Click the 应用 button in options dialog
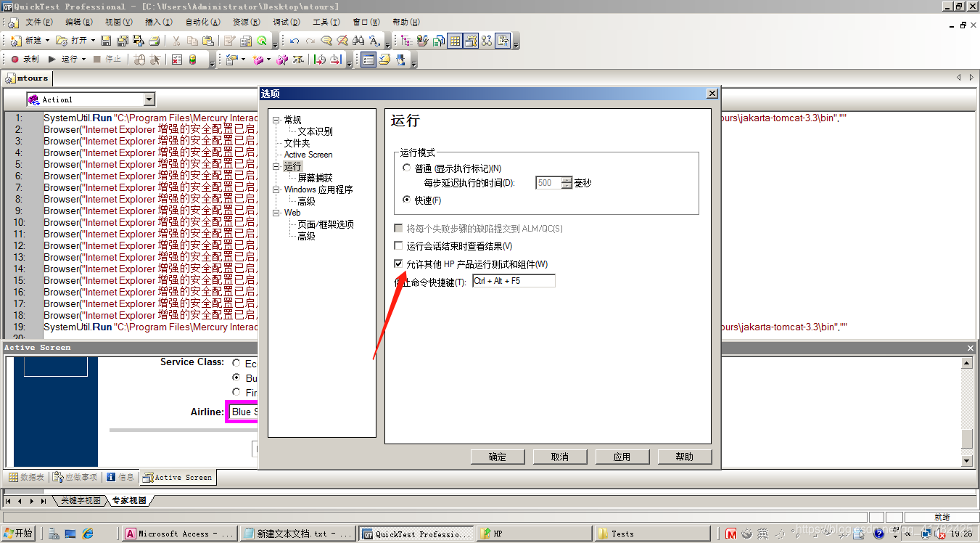 pos(622,457)
